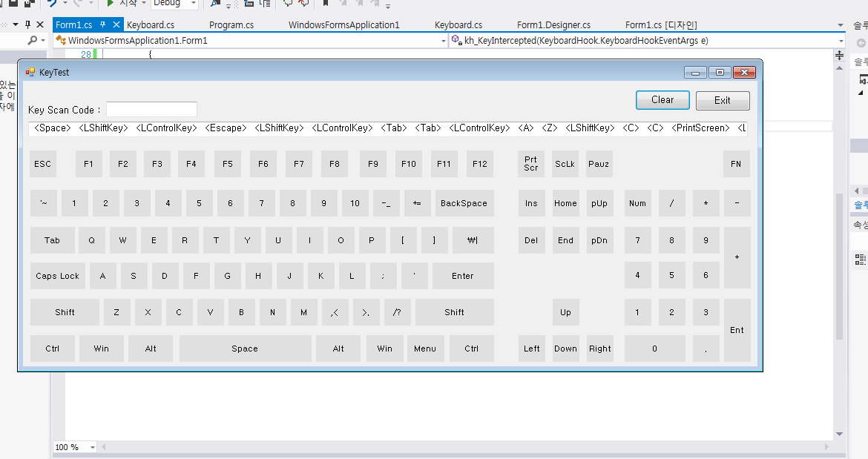Click the editor vertical scrollbar thumb
The height and width of the screenshot is (459, 868).
pyautogui.click(x=839, y=265)
